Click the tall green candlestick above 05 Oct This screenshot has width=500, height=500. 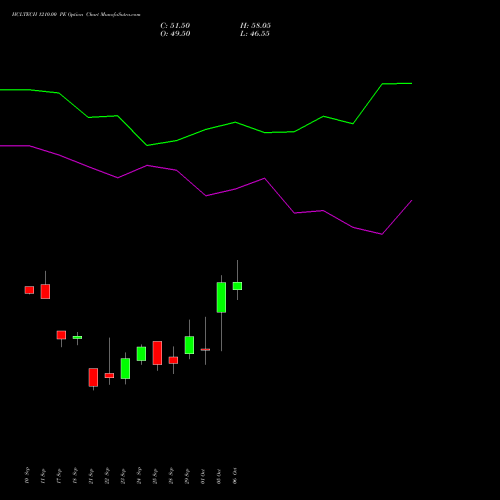[221, 297]
